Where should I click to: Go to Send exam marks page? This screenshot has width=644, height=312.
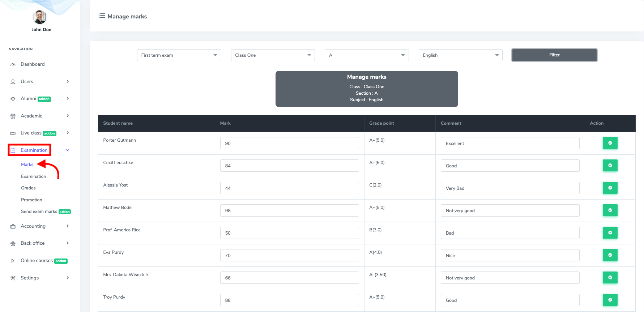[x=39, y=211]
